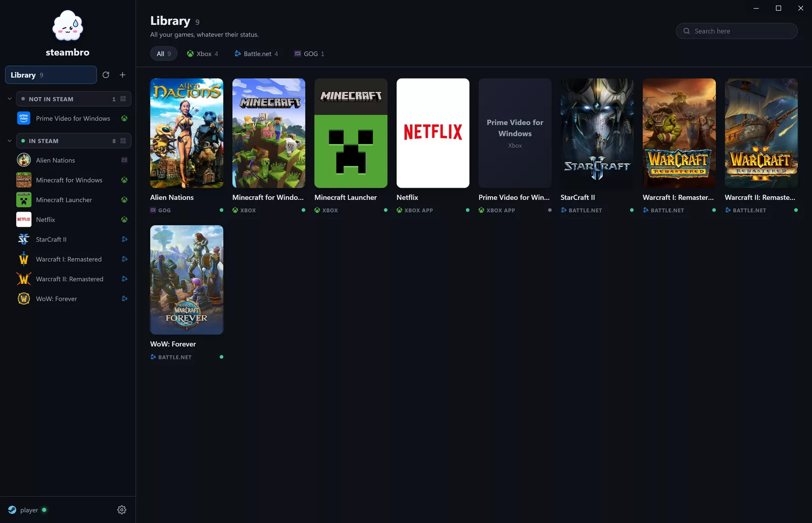Screen dimensions: 812x523
Task: Click the Minecraft for Windows cover art
Action: click(x=269, y=133)
